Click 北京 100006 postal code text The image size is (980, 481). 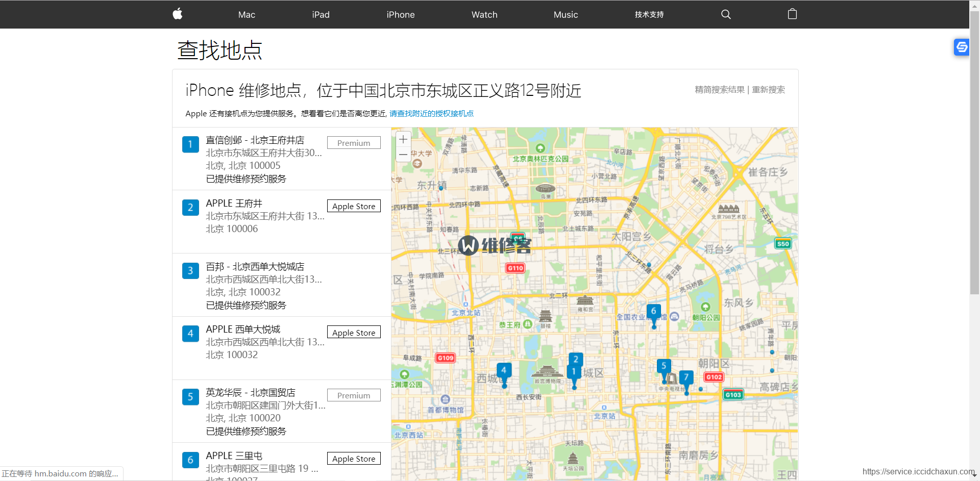pyautogui.click(x=232, y=229)
